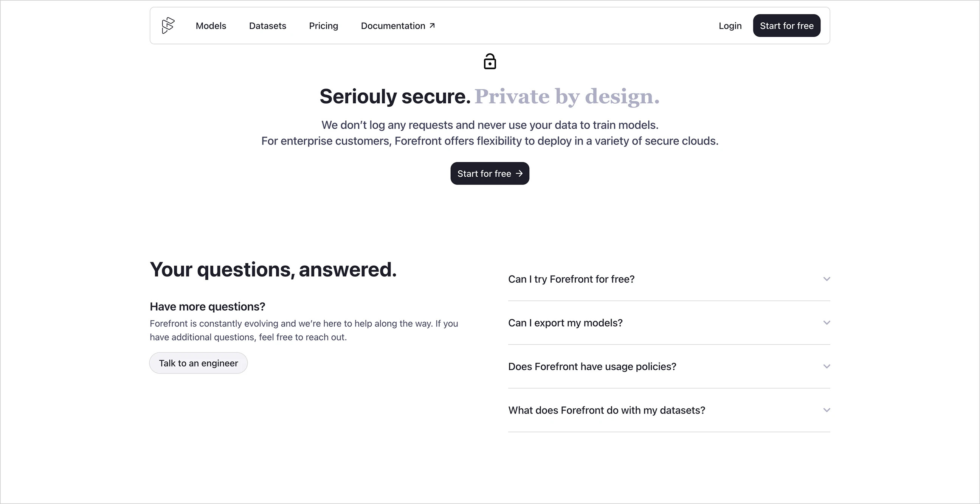Go to the Pricing page

pos(323,26)
